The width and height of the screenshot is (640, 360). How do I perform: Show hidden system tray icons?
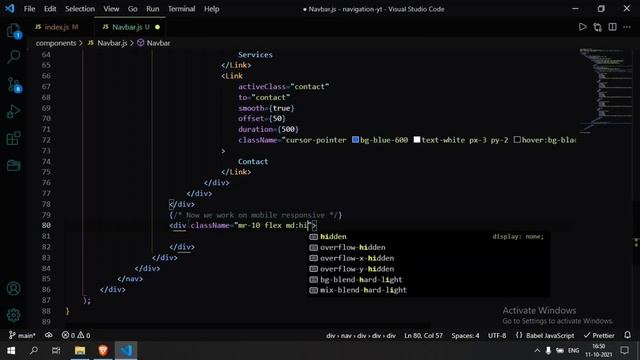click(537, 351)
